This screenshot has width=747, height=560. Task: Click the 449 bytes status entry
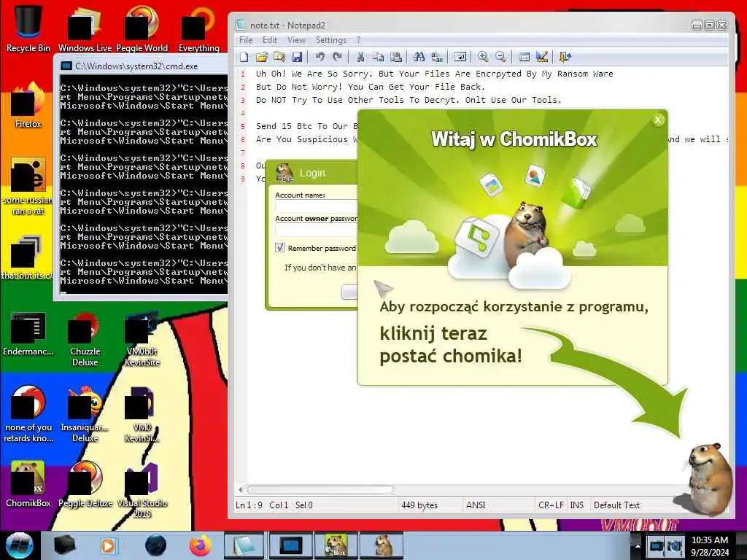[419, 505]
